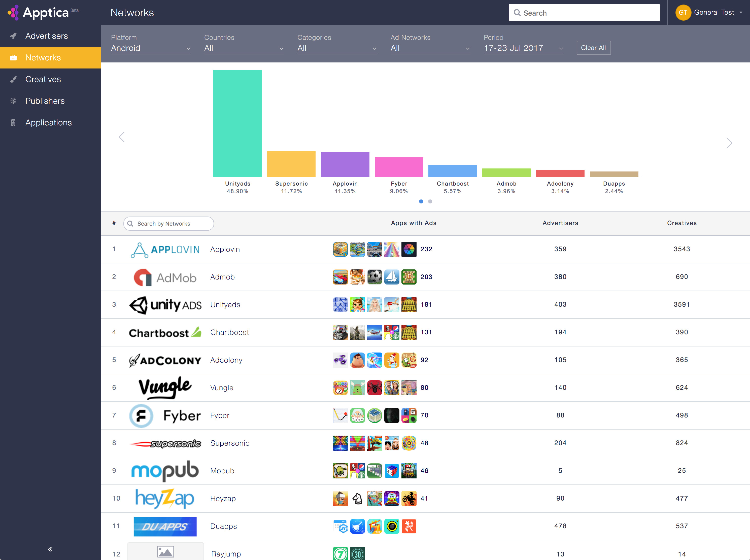Click the Vungle logo
This screenshot has width=750, height=560.
(x=165, y=388)
